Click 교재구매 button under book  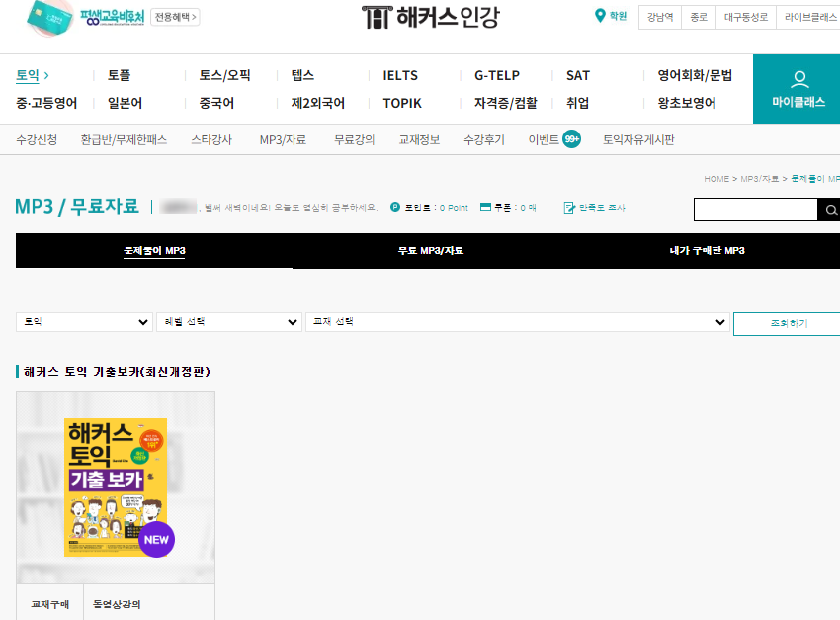click(x=49, y=604)
